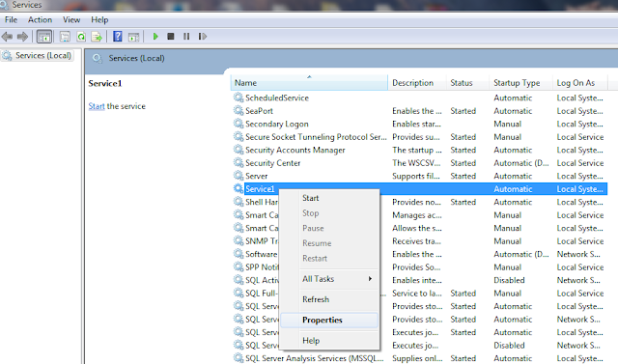Select Secure Socket Tunneling Protocol service
The width and height of the screenshot is (618, 364).
tap(419, 137)
